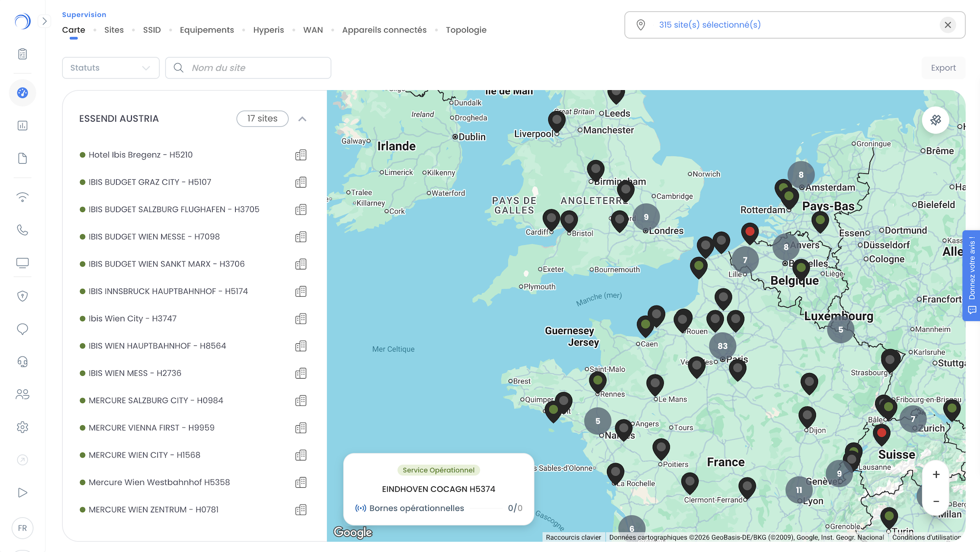Open the Appareils connectés tab
The height and width of the screenshot is (552, 980).
pos(384,30)
